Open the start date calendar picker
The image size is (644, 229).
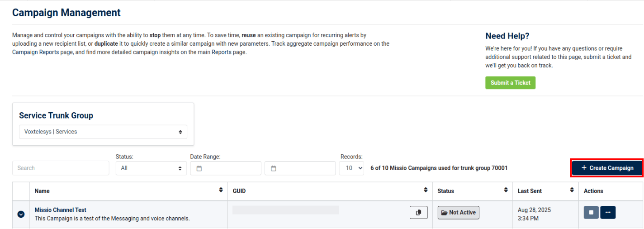point(226,168)
